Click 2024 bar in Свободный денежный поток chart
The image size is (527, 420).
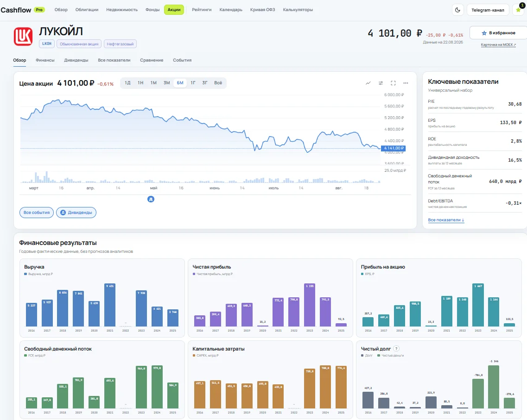pyautogui.click(x=157, y=387)
